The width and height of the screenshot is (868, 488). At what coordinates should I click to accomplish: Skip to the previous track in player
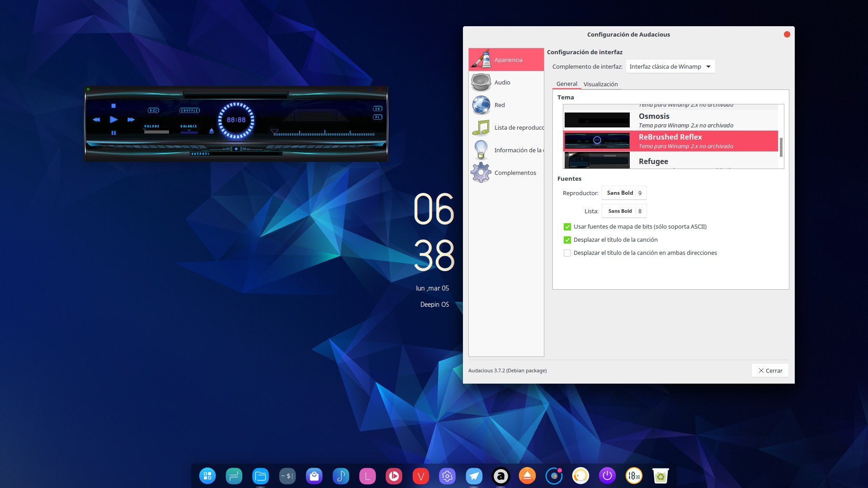(x=96, y=120)
